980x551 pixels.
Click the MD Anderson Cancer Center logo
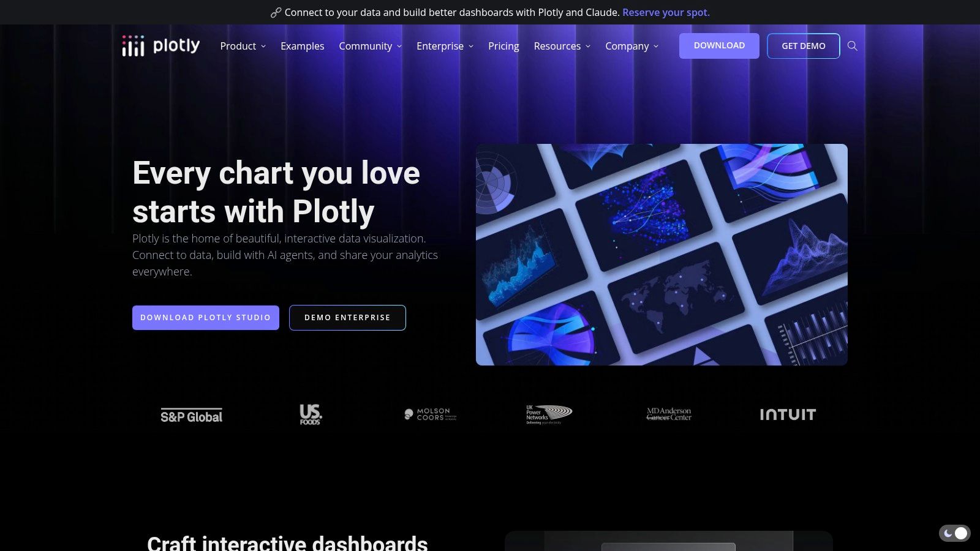[x=669, y=414]
